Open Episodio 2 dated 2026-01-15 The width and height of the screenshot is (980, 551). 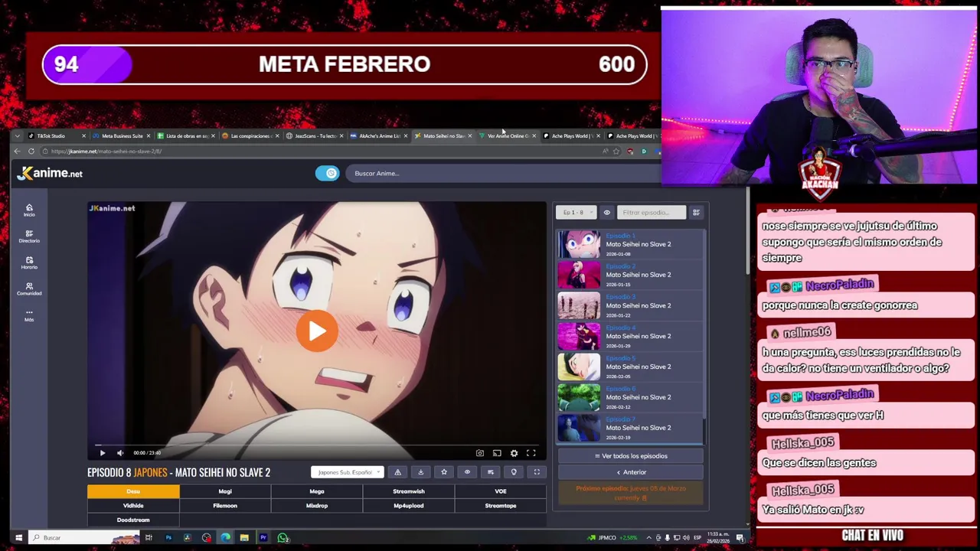pyautogui.click(x=629, y=275)
